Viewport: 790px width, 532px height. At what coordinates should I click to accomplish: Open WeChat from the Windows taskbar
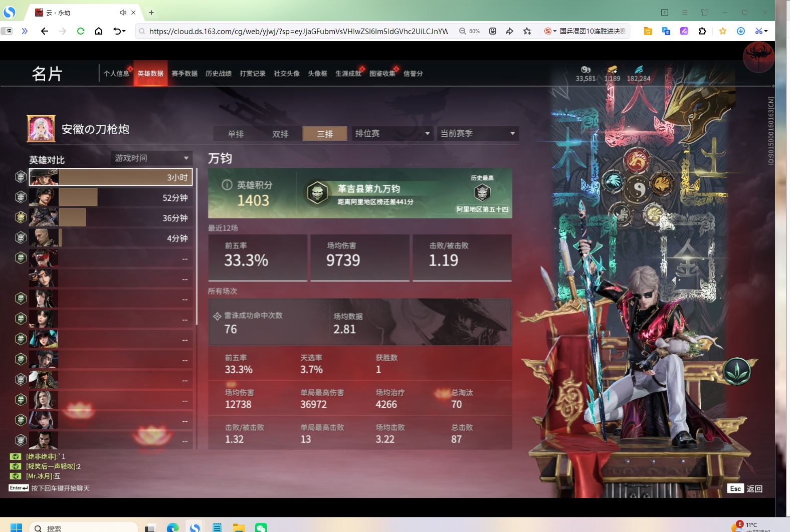coord(261,527)
